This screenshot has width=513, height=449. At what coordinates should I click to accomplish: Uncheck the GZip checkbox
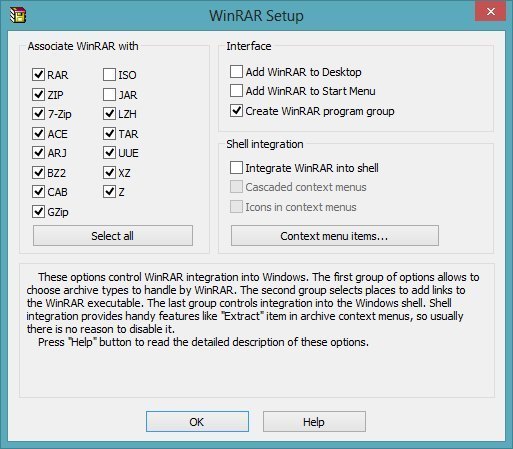[38, 212]
